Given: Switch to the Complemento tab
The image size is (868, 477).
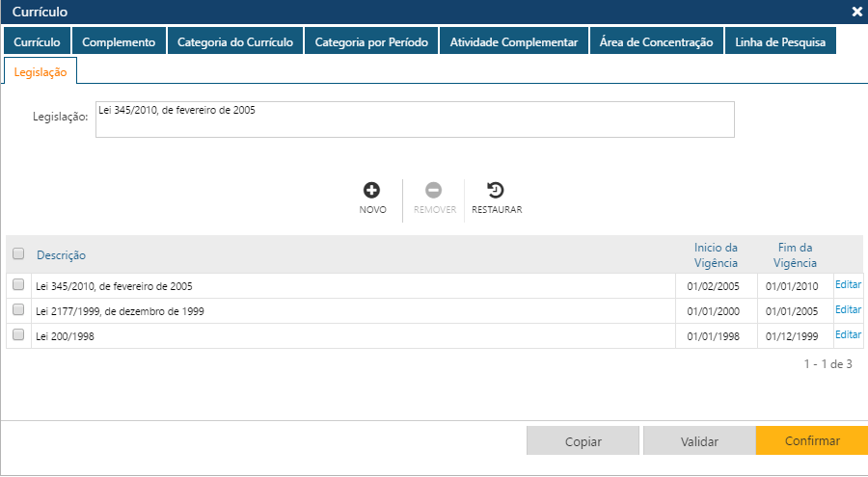Looking at the screenshot, I should coord(119,42).
